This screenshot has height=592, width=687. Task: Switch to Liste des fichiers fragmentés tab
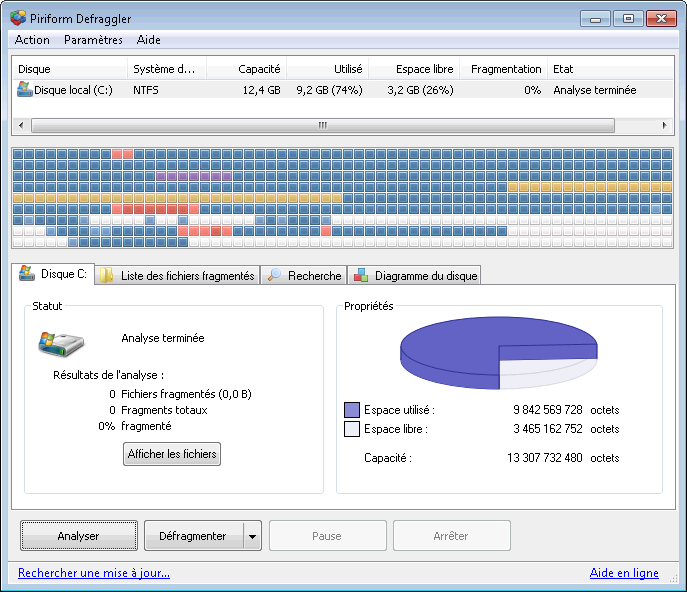point(186,276)
